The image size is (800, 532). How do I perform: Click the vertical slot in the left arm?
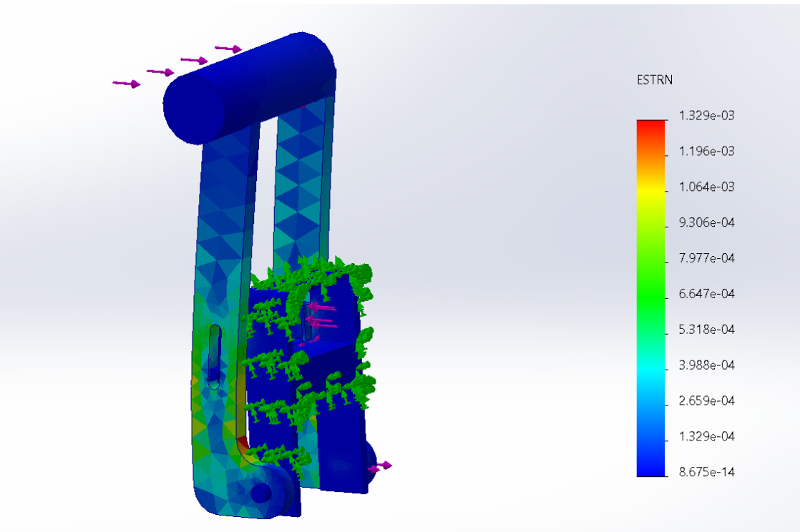(x=215, y=357)
